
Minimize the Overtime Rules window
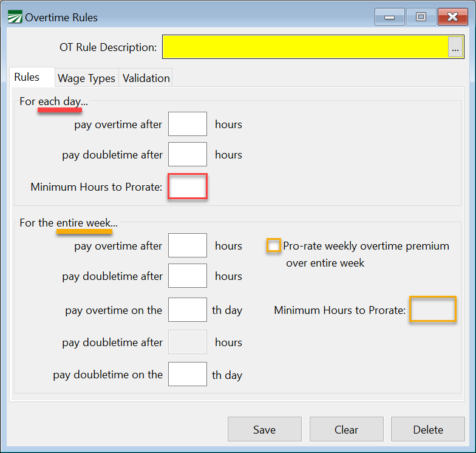pos(389,17)
